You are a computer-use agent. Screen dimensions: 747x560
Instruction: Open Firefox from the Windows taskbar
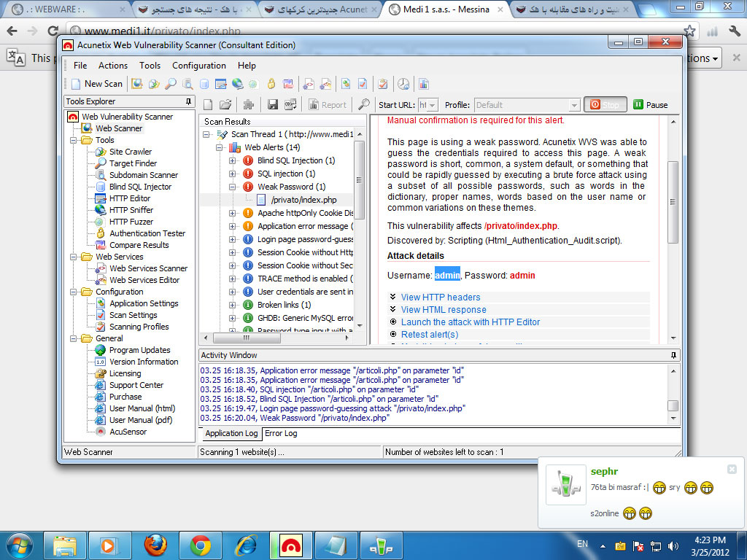(x=156, y=545)
